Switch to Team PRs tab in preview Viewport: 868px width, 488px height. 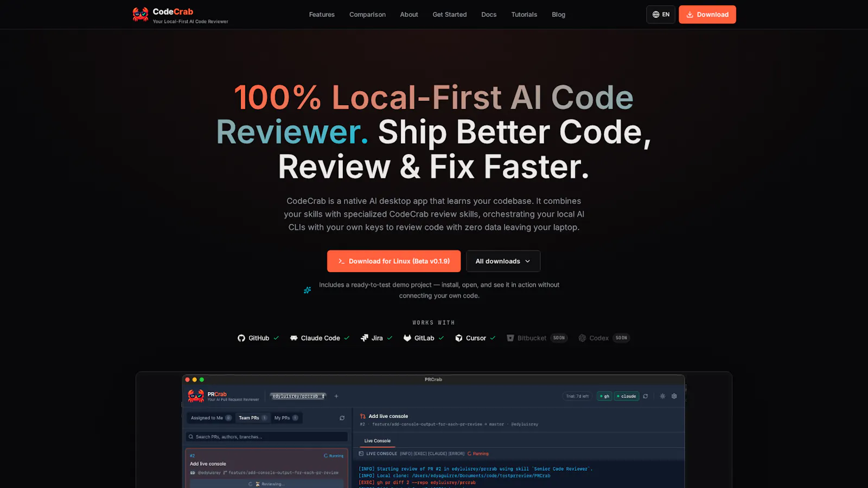[253, 418]
